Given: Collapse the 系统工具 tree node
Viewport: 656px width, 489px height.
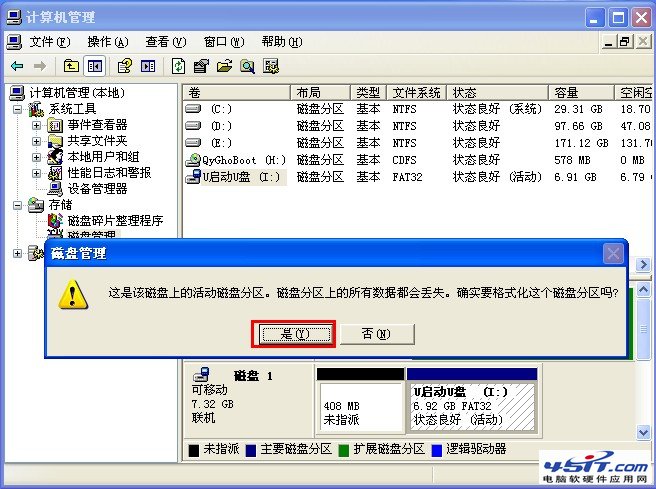Looking at the screenshot, I should [x=18, y=110].
